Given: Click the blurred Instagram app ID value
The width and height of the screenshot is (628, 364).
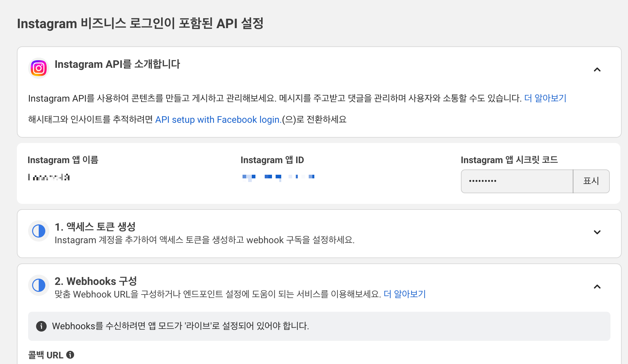Looking at the screenshot, I should 278,177.
